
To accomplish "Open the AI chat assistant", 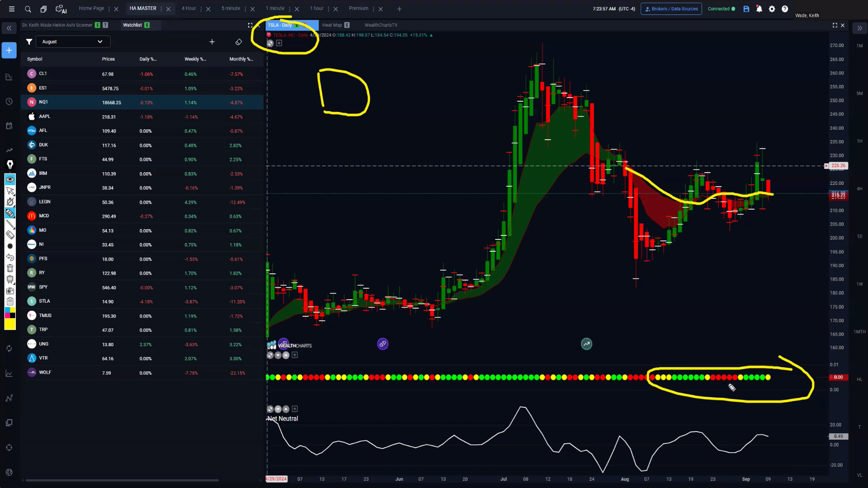I will tap(61, 9).
